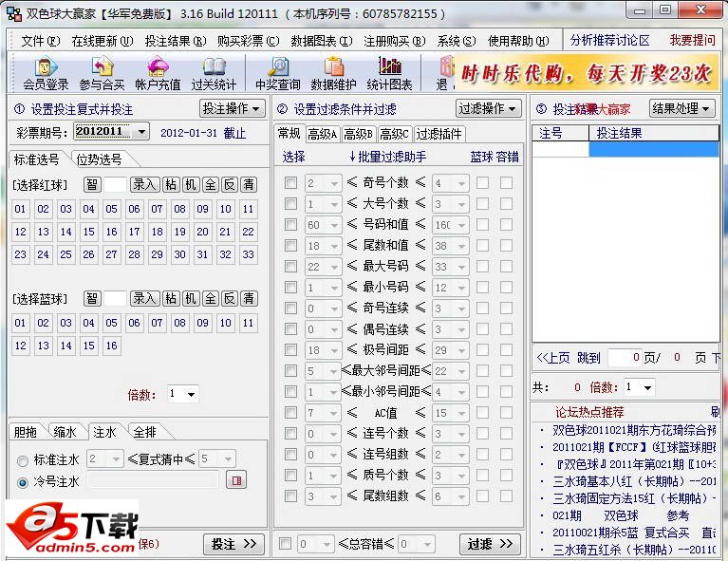Switch to the 过滤插件 tab
Image resolution: width=728 pixels, height=561 pixels.
coord(439,134)
